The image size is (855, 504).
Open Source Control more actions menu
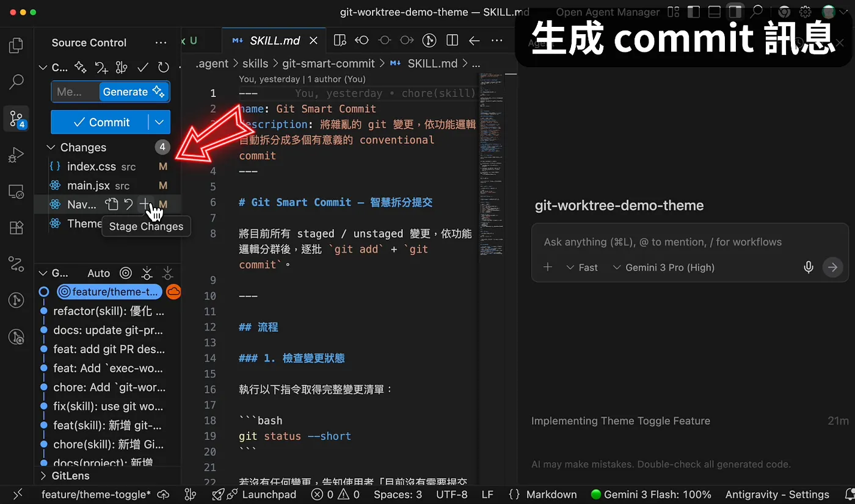161,43
